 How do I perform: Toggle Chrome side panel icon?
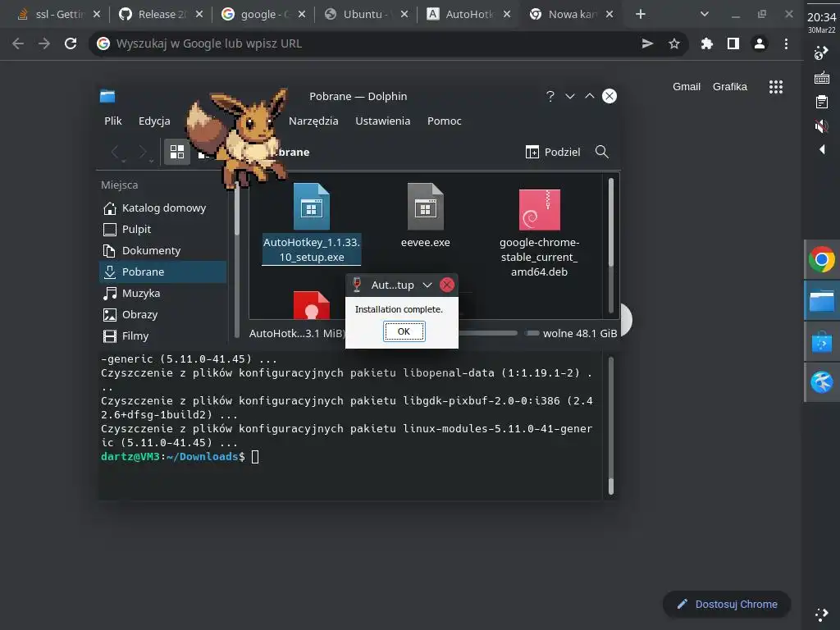[733, 43]
